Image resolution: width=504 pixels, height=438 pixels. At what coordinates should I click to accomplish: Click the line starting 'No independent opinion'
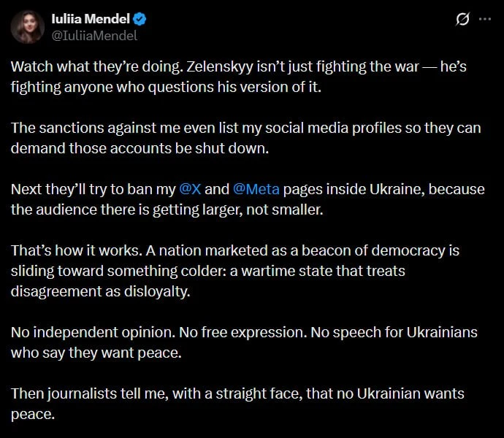(244, 333)
